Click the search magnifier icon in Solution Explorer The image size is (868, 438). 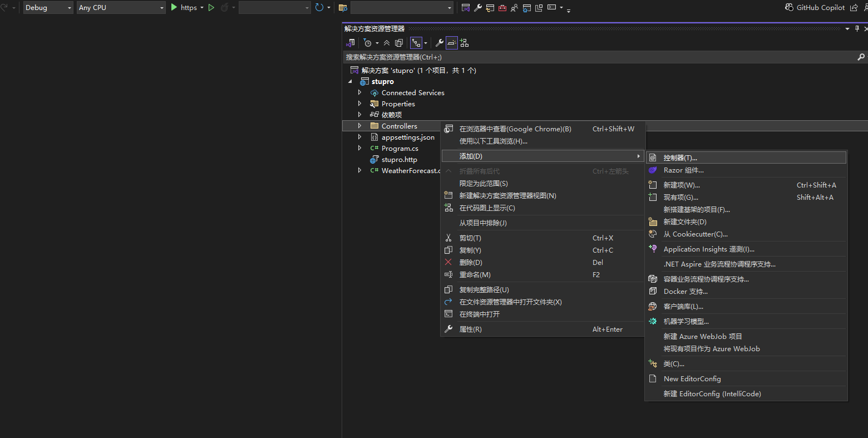[x=861, y=57]
